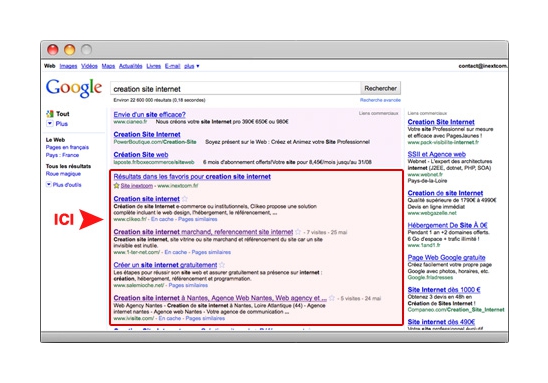Open the Images tab

coord(68,66)
